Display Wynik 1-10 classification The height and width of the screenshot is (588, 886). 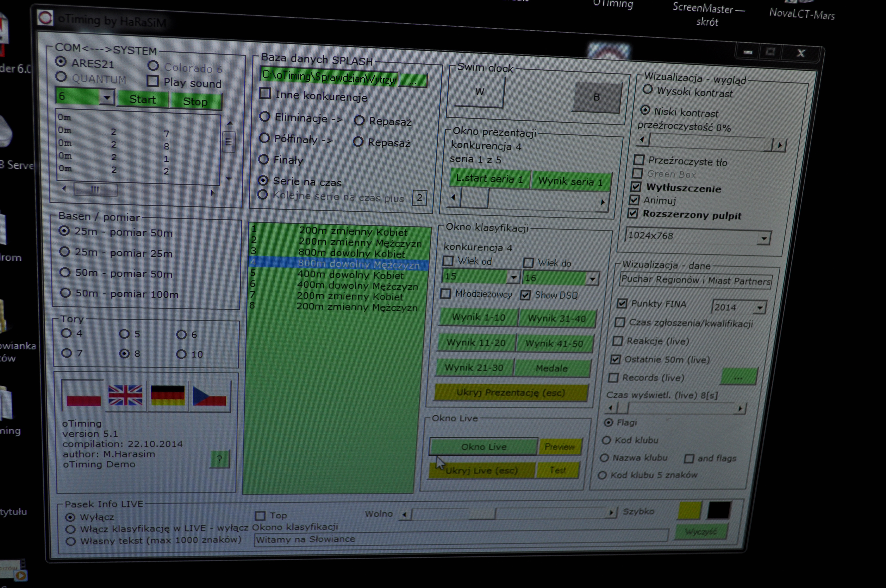coord(479,317)
